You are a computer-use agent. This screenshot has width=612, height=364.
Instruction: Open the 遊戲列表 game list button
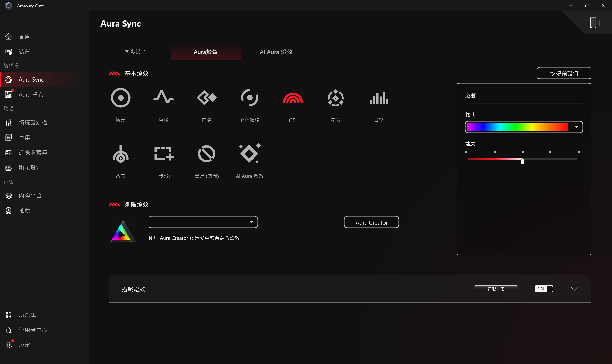496,289
